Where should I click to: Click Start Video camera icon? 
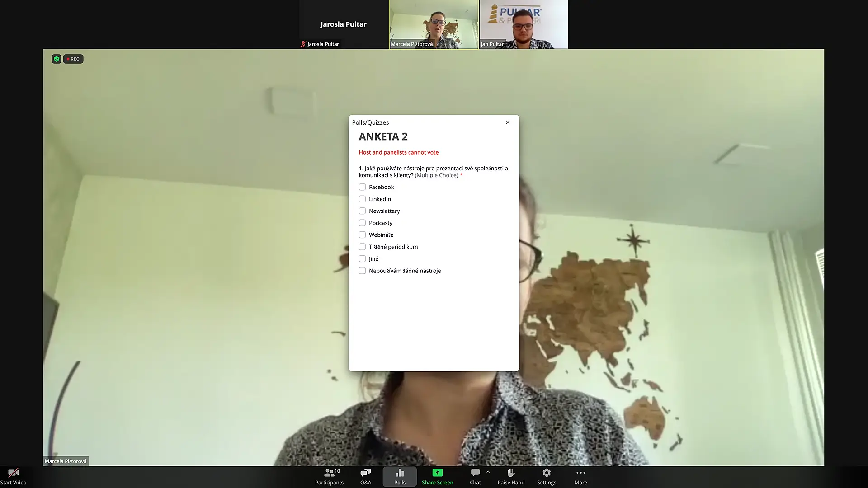(x=13, y=473)
